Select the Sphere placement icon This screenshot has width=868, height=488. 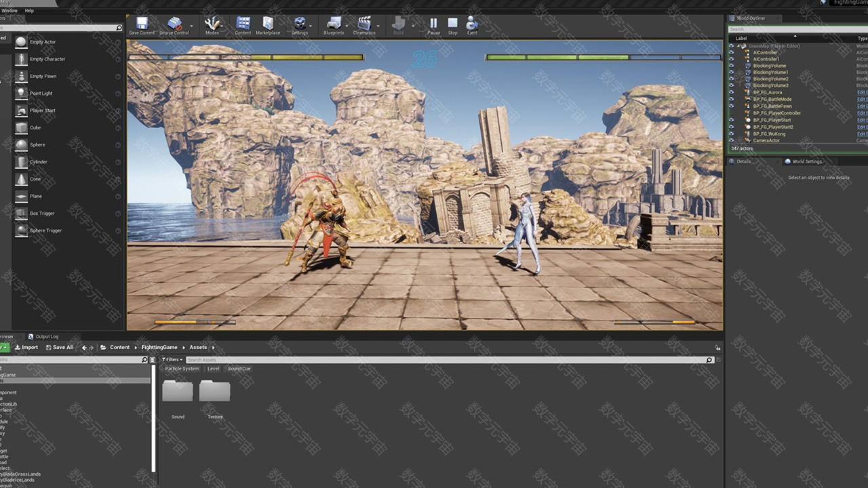pyautogui.click(x=21, y=144)
